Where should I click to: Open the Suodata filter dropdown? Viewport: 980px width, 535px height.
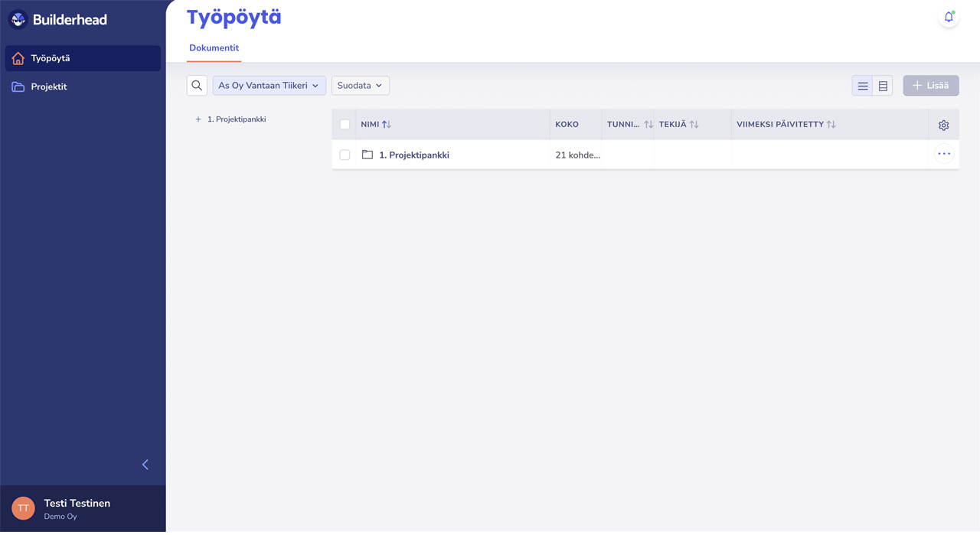(360, 86)
